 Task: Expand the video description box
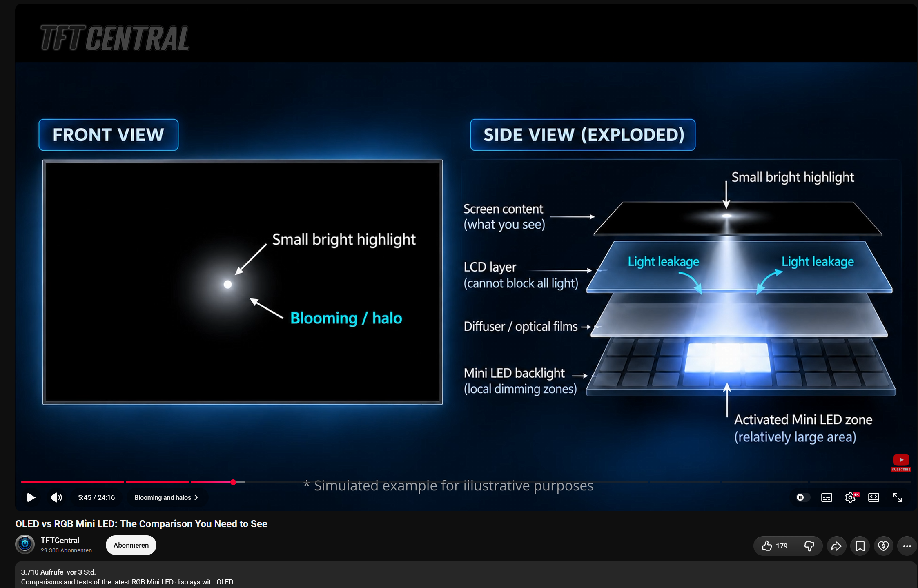[466, 575]
